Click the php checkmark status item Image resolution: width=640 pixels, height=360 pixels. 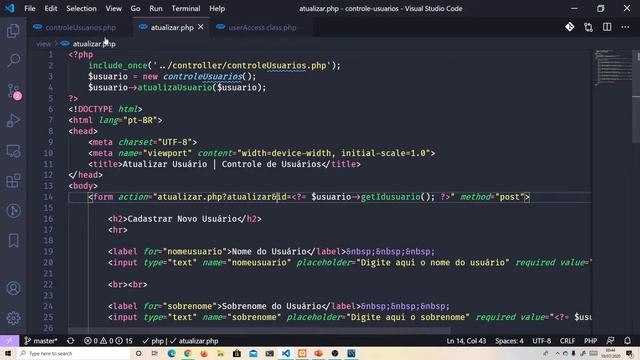[153, 340]
